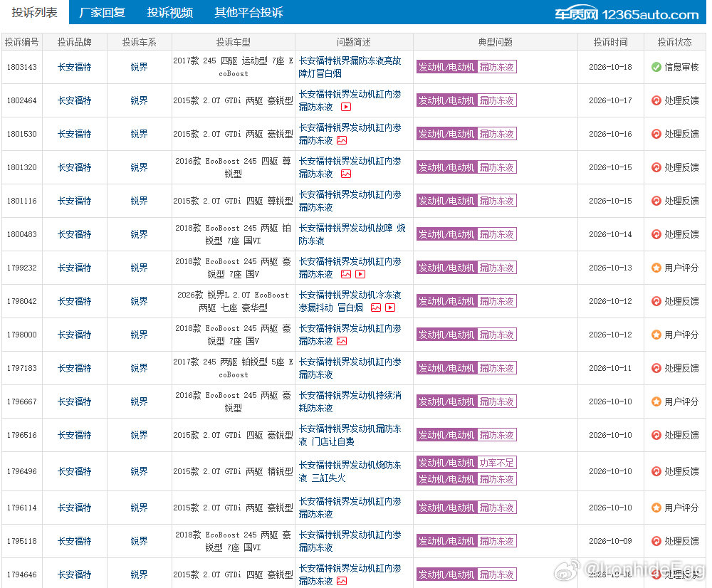The width and height of the screenshot is (712, 588).
Task: Click orange rating icon for complaint 1799232
Action: pyautogui.click(x=656, y=268)
